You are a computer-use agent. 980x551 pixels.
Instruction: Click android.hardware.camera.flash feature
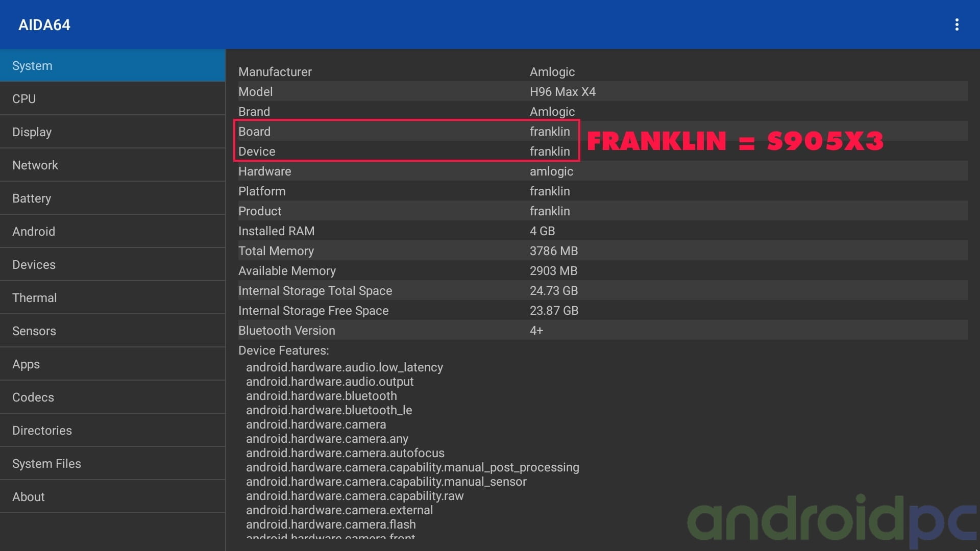point(331,524)
